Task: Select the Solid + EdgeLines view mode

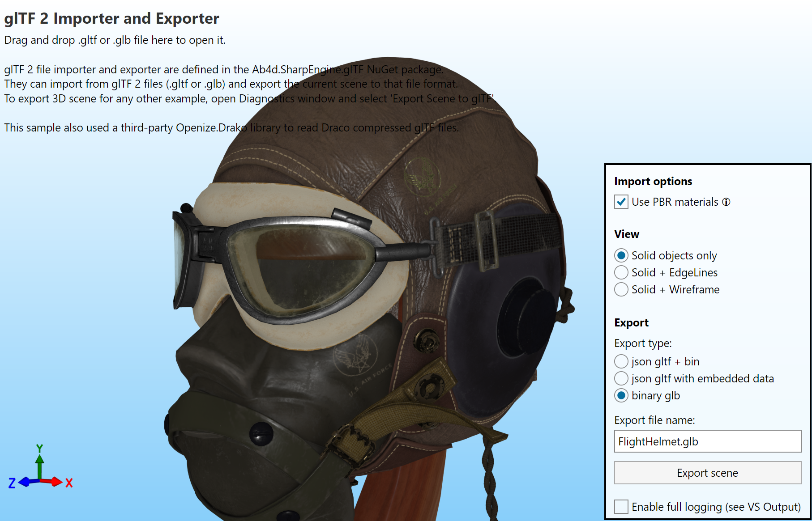Action: (621, 272)
